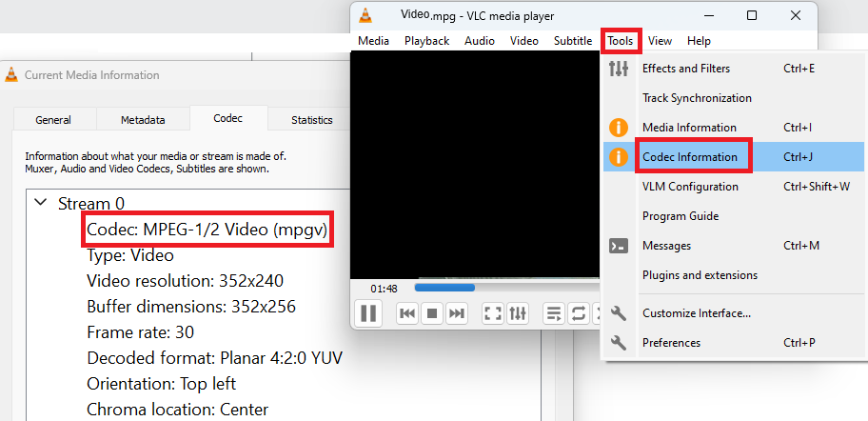Viewport: 868px width, 421px height.
Task: Open extended settings equalizer button
Action: point(518,314)
